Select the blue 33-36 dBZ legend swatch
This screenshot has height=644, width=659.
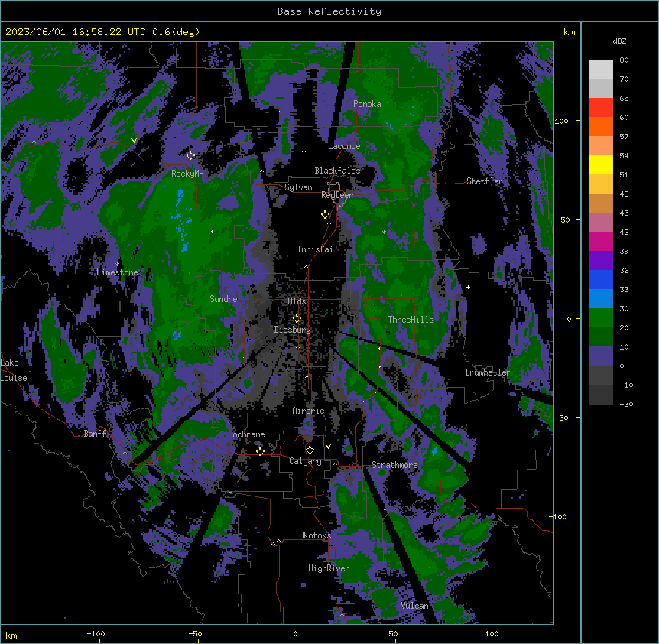click(x=601, y=279)
